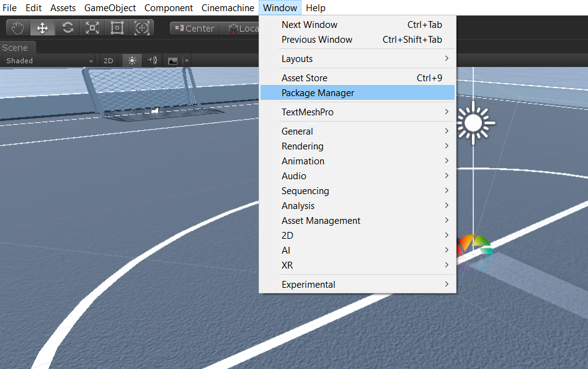Expand the Analysis submenu
Viewport: 588px width, 369px height.
357,206
